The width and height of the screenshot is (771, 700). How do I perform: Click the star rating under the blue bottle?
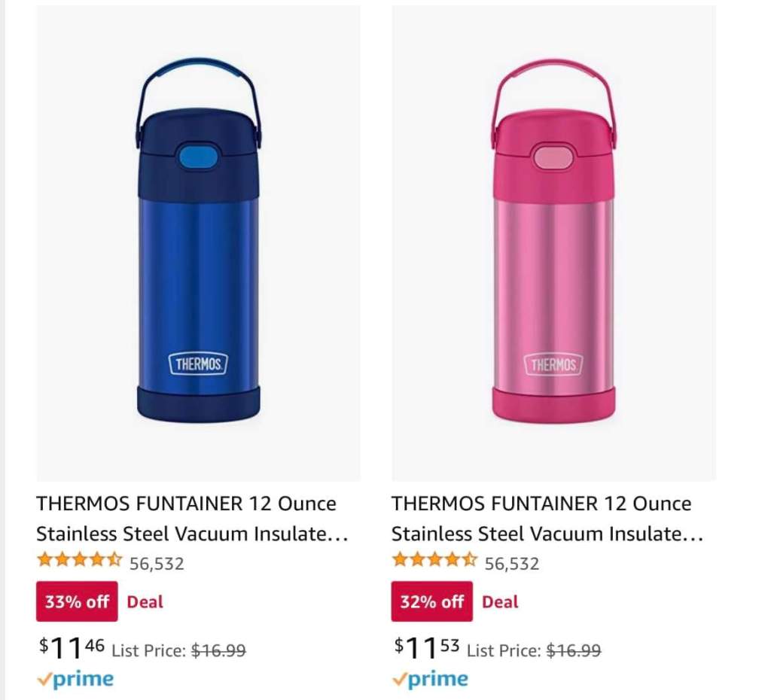coord(79,560)
